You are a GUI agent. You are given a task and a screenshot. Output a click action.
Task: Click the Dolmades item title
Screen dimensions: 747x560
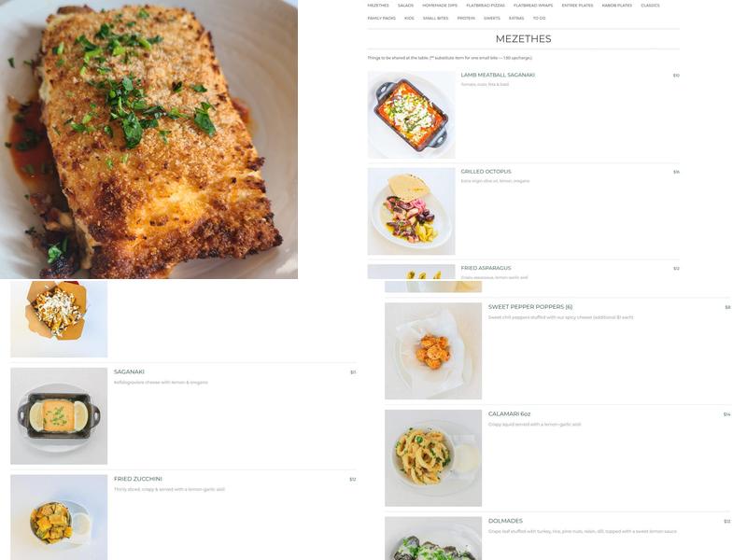click(505, 521)
